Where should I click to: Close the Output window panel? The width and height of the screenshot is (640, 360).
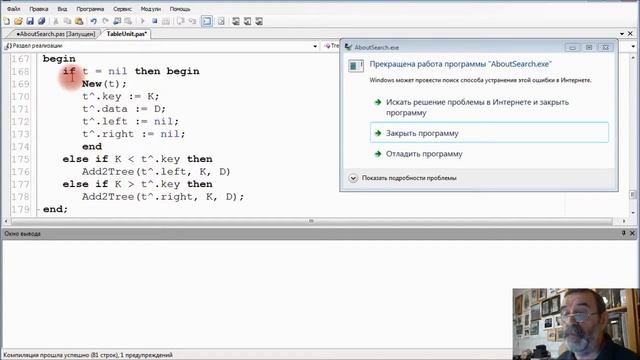(x=632, y=233)
